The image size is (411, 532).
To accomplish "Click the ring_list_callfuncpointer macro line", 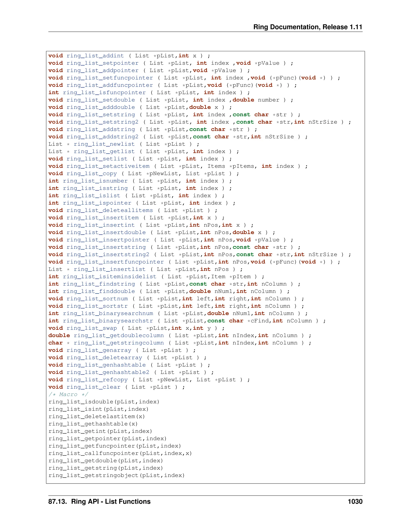I will coord(120,453).
